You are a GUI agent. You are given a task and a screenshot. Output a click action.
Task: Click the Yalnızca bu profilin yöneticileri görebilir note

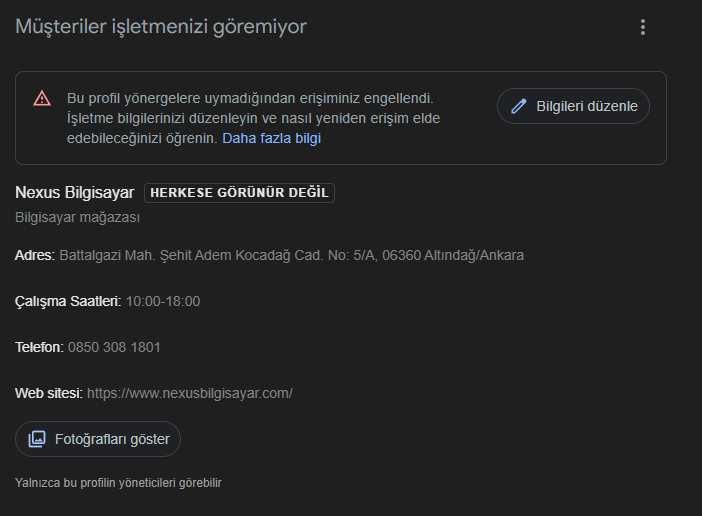click(x=118, y=483)
